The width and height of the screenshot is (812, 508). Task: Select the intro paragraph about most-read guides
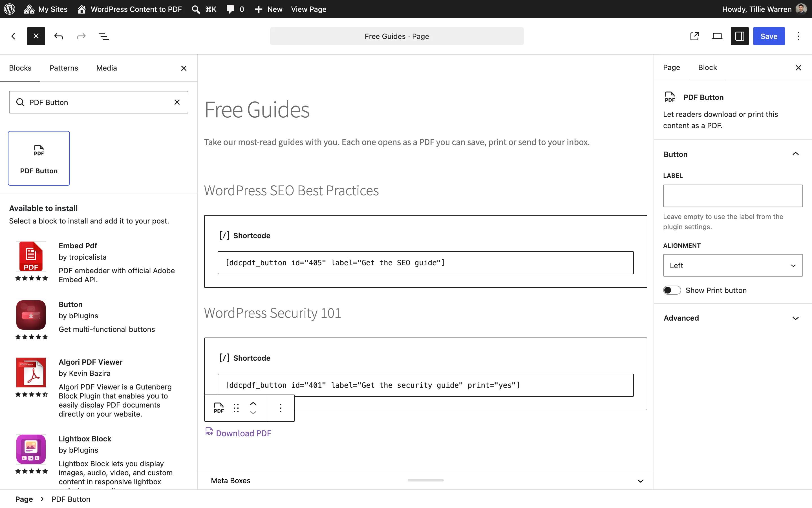(397, 142)
